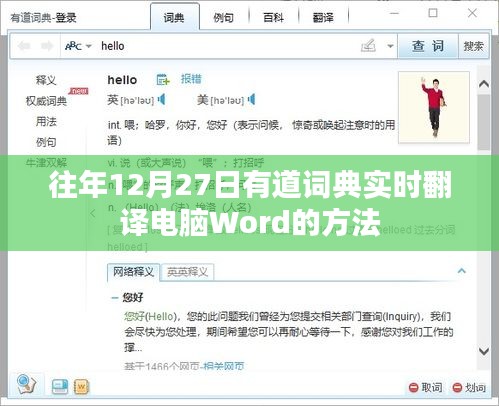Image resolution: width=499 pixels, height=406 pixels.
Task: Click the 搜索 search button
Action: tap(473, 46)
